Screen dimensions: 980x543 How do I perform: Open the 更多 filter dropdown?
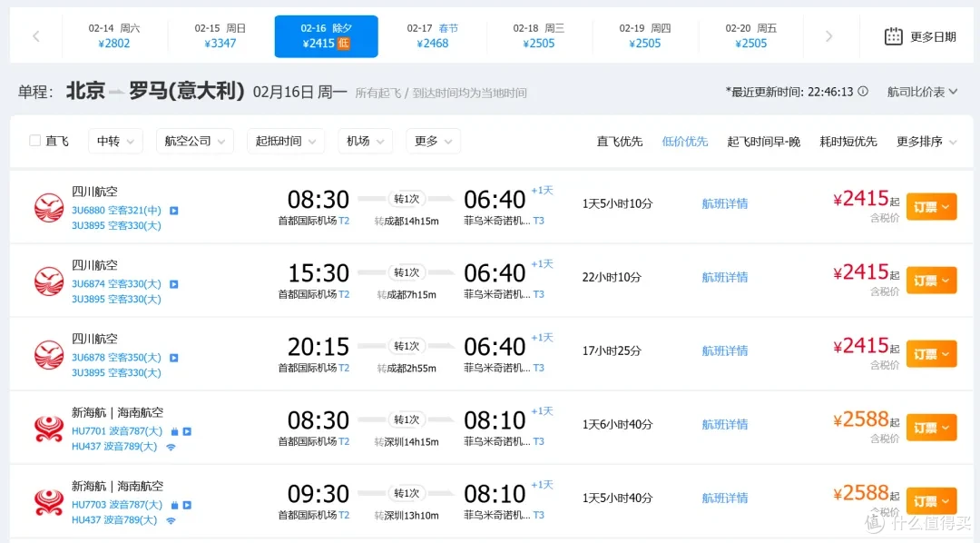tap(433, 142)
